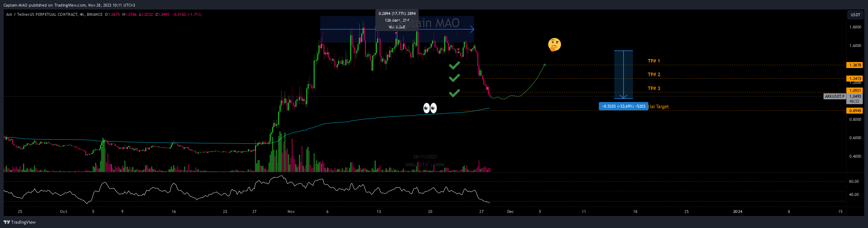Viewport: 868px width, 228px height.
Task: Click the 0.6000 price axis label
Action: point(855,138)
